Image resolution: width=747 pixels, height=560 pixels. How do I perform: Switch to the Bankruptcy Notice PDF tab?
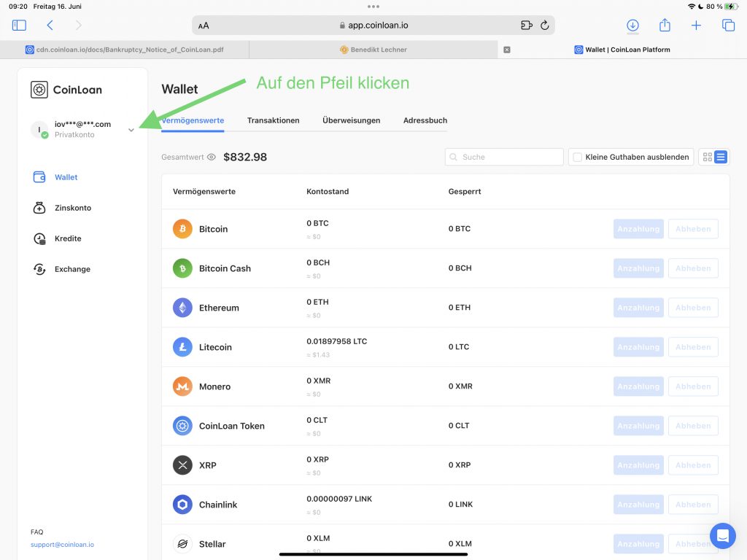(124, 50)
